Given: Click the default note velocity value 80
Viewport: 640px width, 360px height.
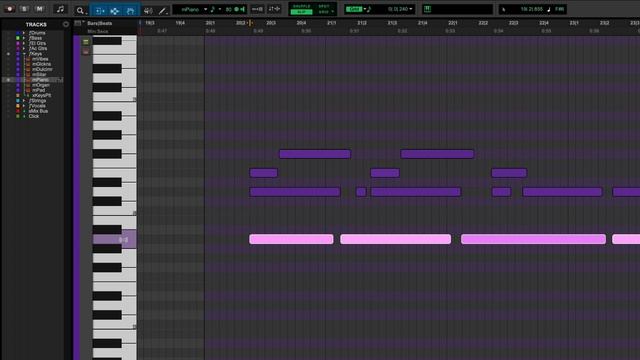Looking at the screenshot, I should tap(229, 9).
